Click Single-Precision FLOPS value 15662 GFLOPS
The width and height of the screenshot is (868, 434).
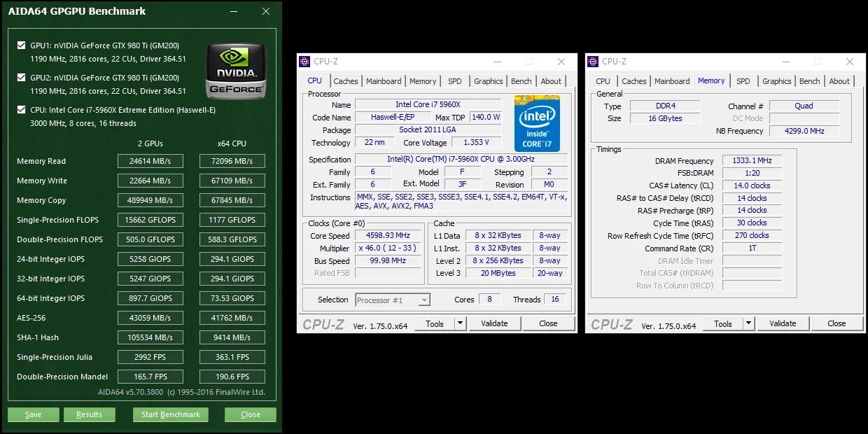[x=150, y=220]
